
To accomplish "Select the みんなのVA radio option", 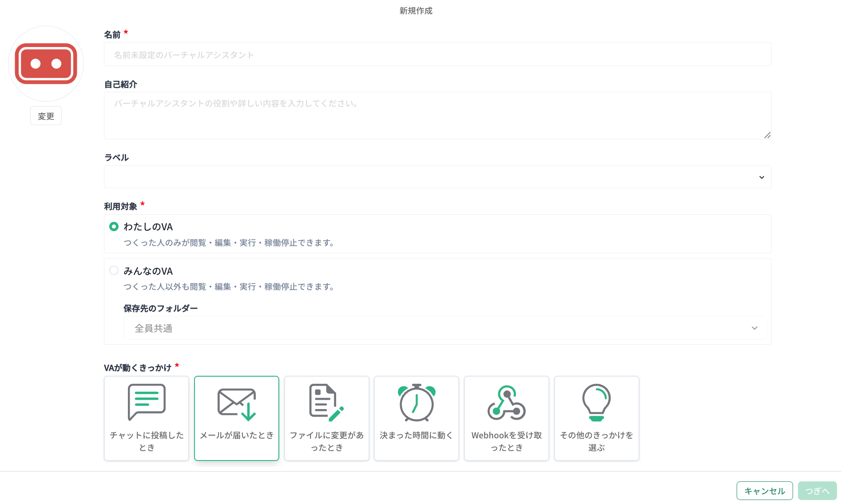I will point(114,271).
